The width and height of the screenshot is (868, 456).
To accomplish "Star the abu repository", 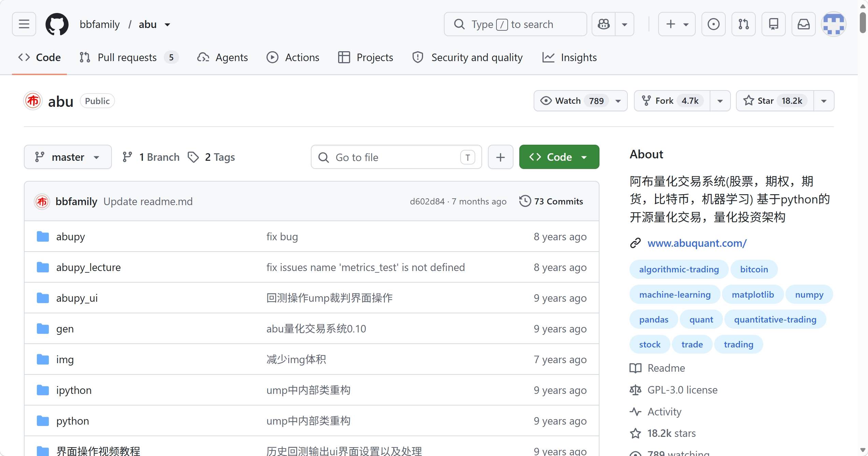I will pyautogui.click(x=775, y=101).
